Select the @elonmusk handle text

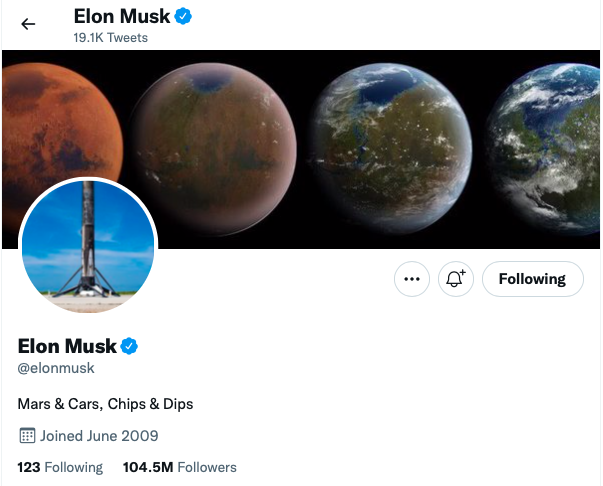click(56, 368)
